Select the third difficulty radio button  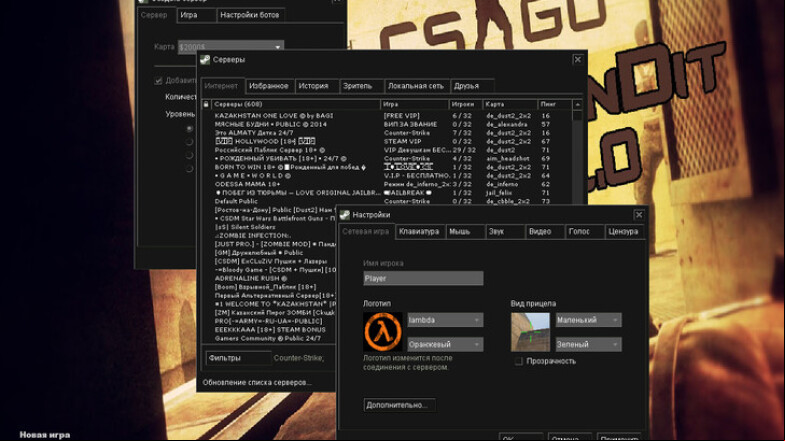tap(189, 156)
